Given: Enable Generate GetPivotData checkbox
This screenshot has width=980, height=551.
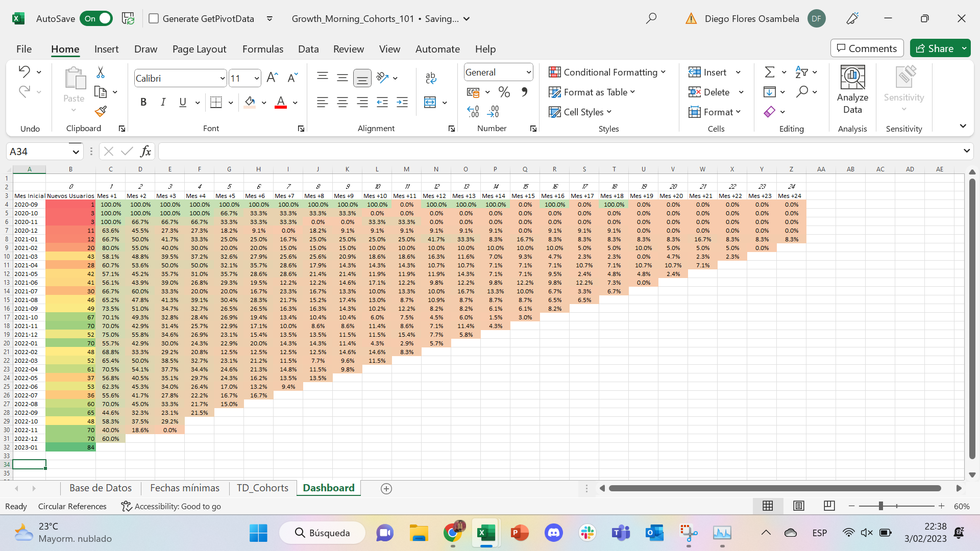Looking at the screenshot, I should coord(154,18).
